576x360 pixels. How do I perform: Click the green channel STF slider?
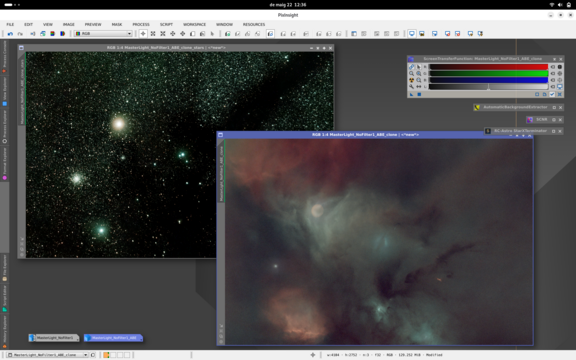[x=489, y=73]
